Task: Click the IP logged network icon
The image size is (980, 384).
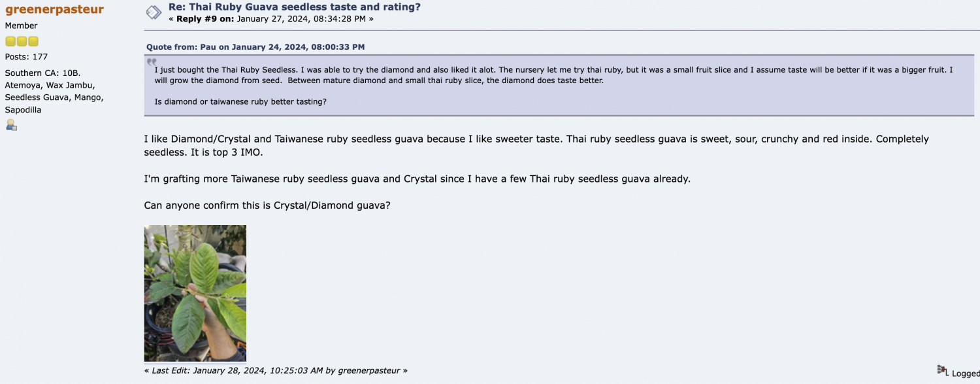Action: point(943,371)
